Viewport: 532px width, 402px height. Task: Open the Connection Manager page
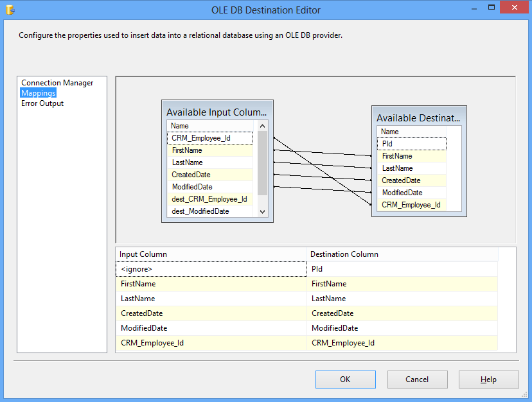coord(57,83)
